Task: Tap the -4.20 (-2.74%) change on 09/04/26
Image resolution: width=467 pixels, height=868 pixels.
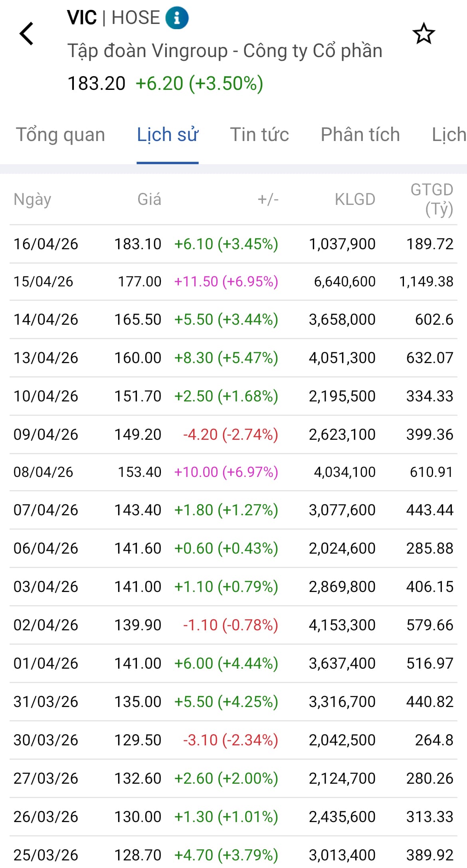Action: click(230, 434)
